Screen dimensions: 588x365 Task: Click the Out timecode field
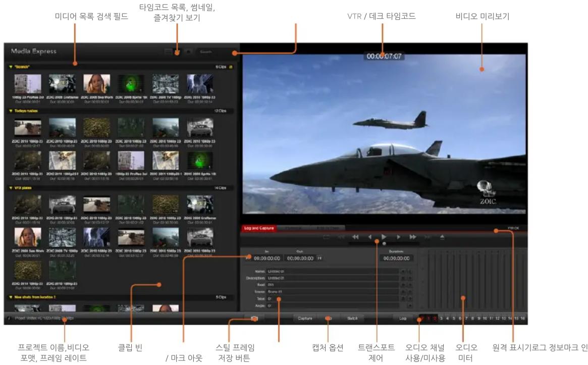point(300,258)
